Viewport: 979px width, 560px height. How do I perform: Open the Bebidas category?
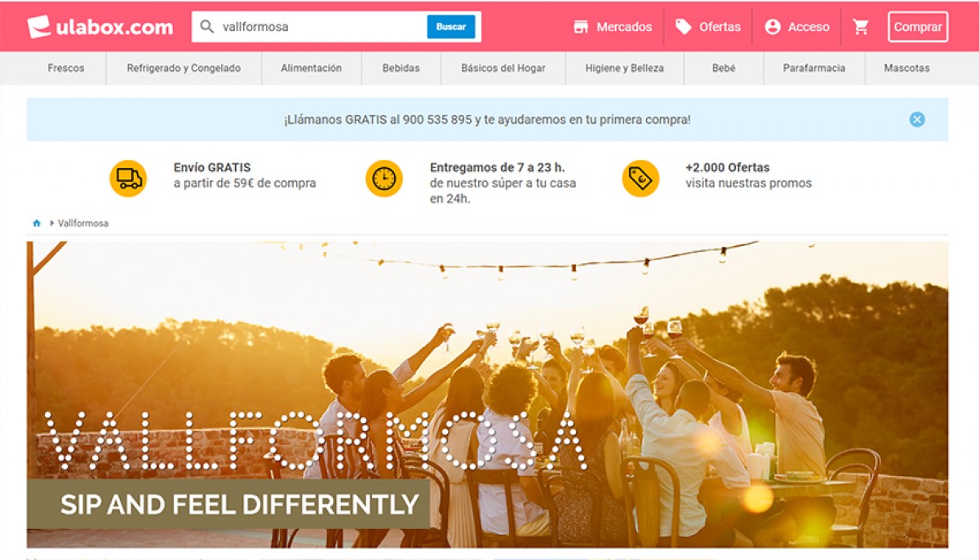(401, 68)
